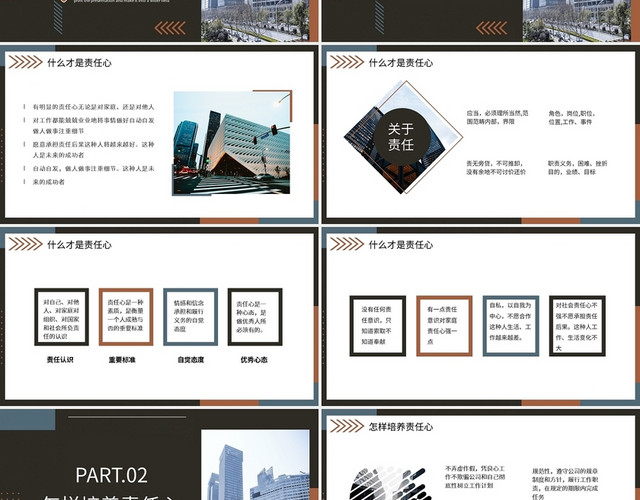The width and height of the screenshot is (640, 500).
Task: Open the slide starting with 没有任何责任意识 box
Action: point(481,316)
